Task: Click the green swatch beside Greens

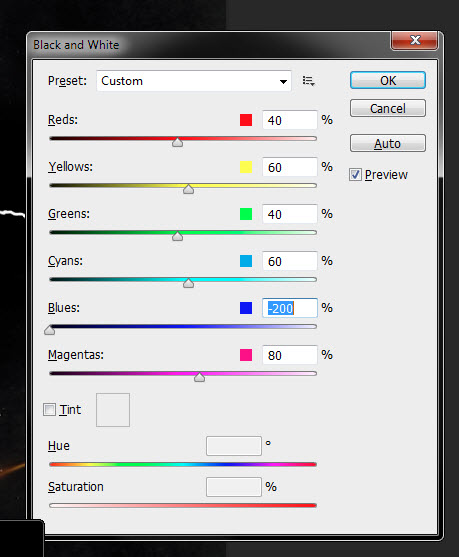Action: (246, 214)
